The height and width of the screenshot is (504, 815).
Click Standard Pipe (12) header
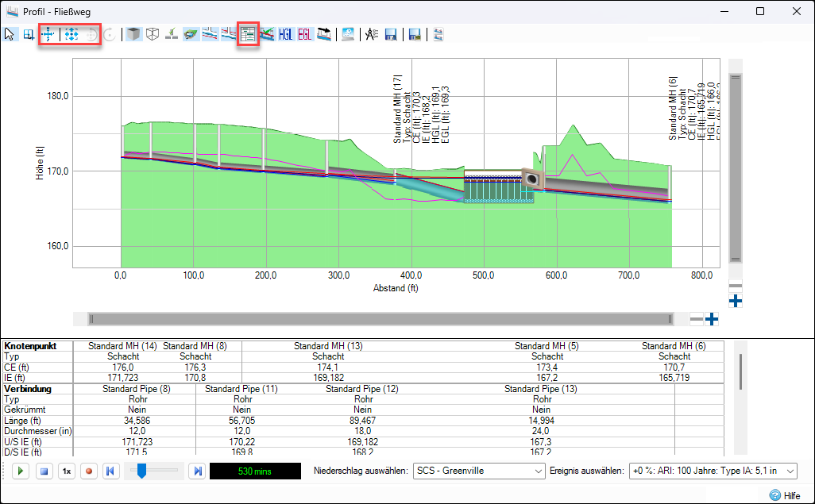tap(361, 389)
